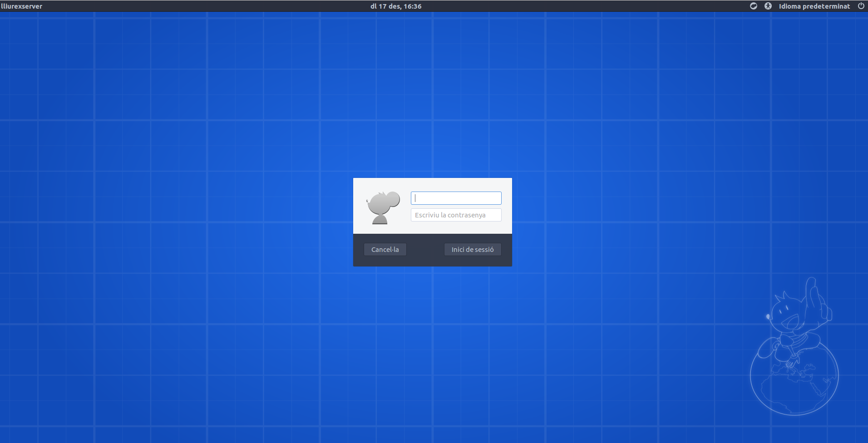This screenshot has width=868, height=443.
Task: Open the accessibility menu icon
Action: (x=768, y=6)
